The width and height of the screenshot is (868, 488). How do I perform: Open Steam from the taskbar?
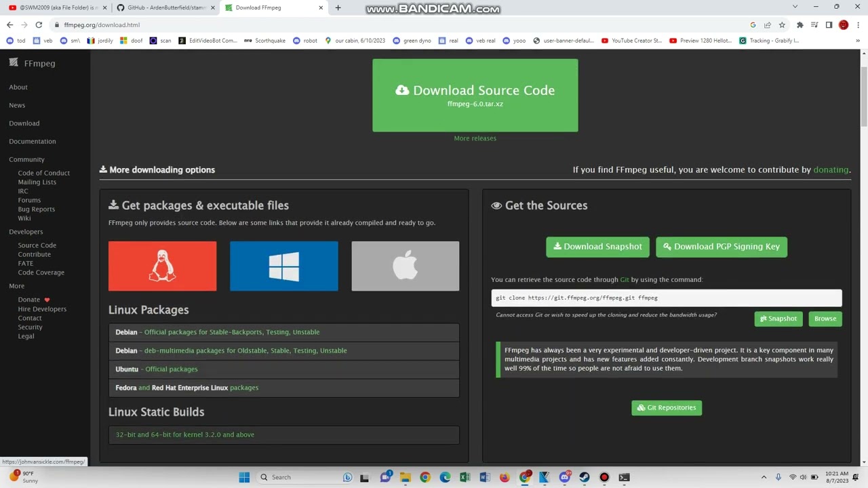pyautogui.click(x=585, y=477)
